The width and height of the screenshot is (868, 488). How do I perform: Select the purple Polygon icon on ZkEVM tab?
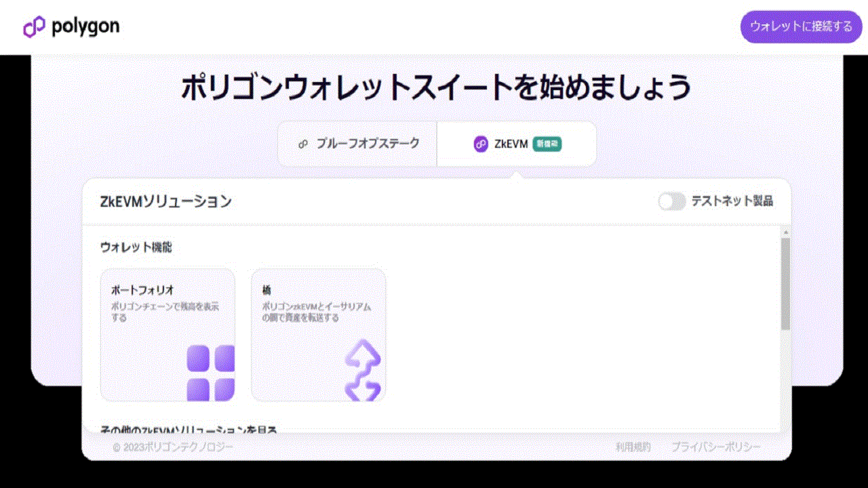(481, 144)
